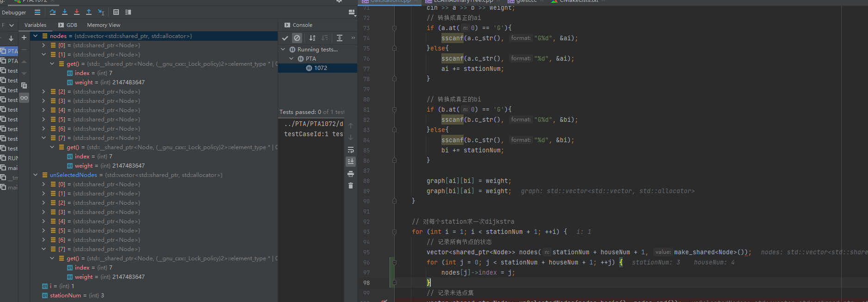Collapse Running tests tree node

tap(283, 49)
